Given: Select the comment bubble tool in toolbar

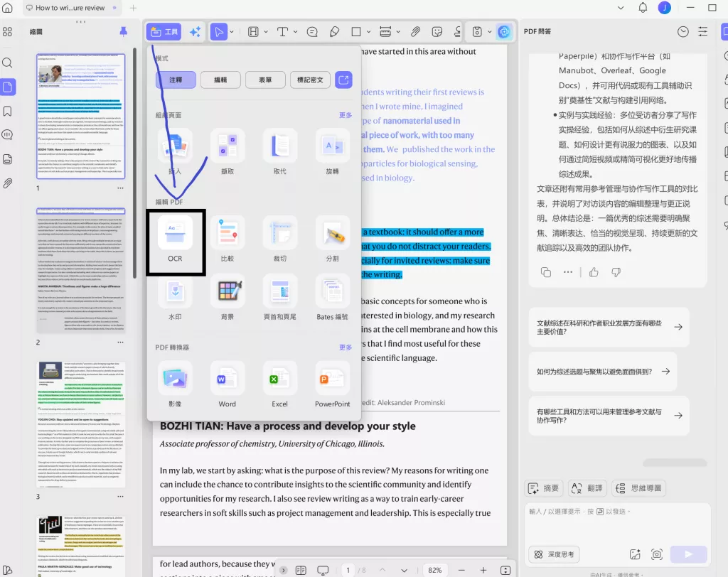Looking at the screenshot, I should coord(313,31).
